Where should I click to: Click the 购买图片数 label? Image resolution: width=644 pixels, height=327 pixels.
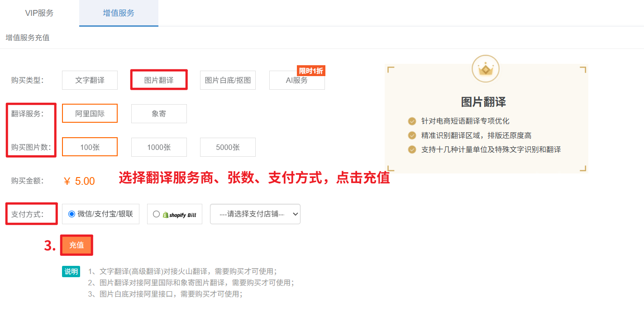[x=31, y=147]
